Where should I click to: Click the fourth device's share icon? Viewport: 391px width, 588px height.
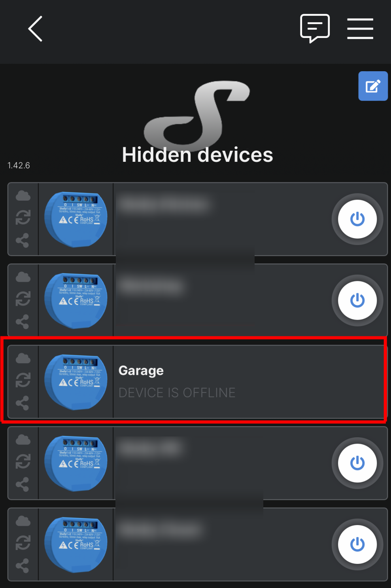(23, 485)
